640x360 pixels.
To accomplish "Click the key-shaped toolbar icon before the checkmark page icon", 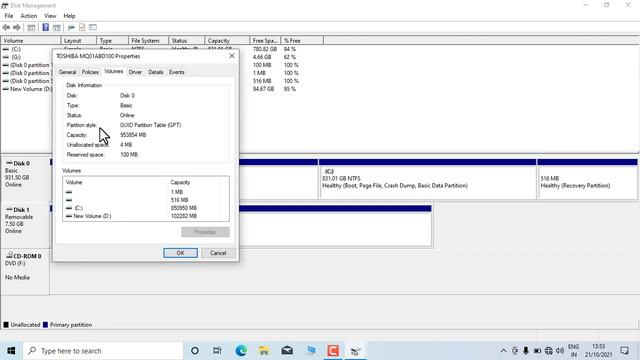I will [71, 27].
